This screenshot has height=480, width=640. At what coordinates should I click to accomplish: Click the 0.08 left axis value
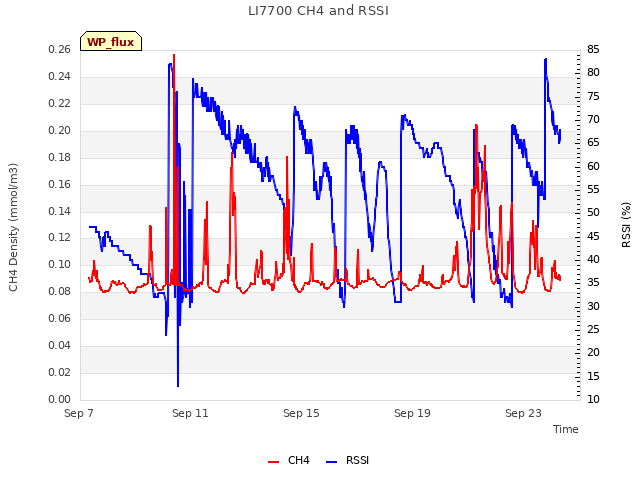(x=60, y=291)
